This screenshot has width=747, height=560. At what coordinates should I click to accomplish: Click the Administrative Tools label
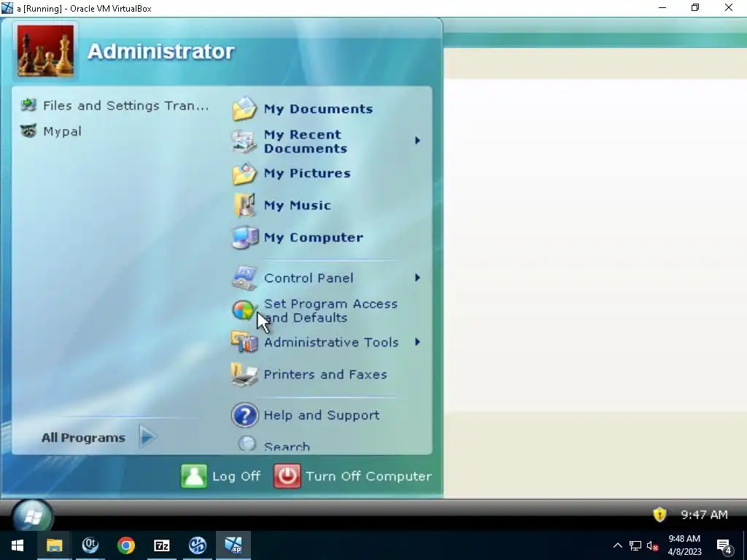tap(331, 343)
